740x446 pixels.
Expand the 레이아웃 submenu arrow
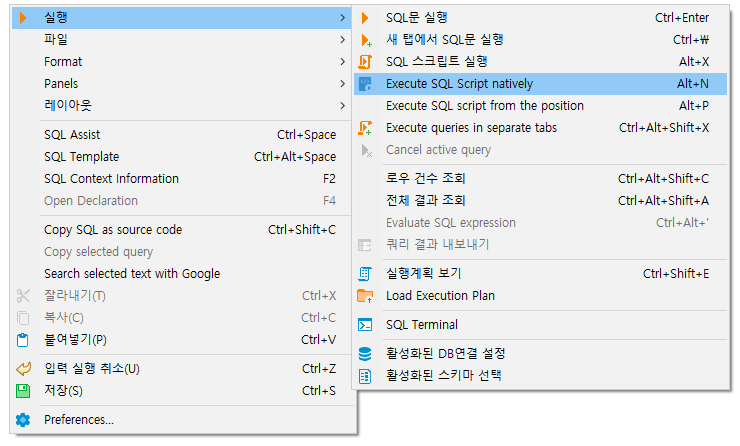[x=343, y=106]
